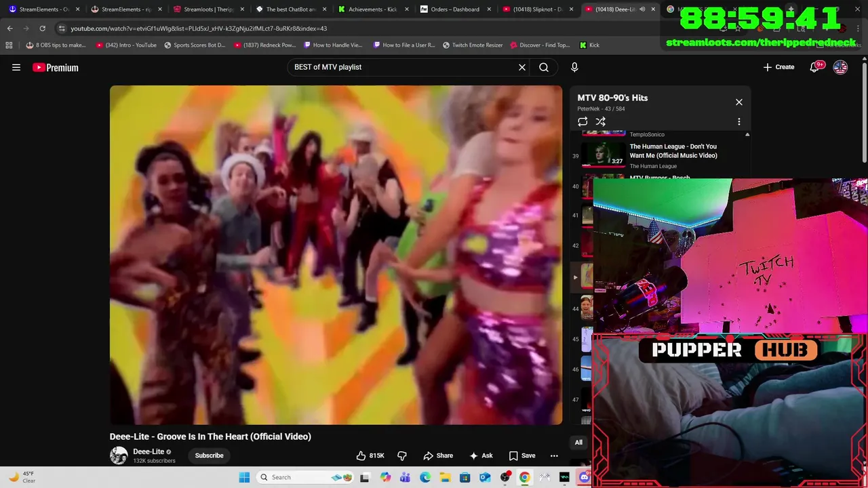Open 'Twitch Emote Resizer' bookmark
The height and width of the screenshot is (488, 868).
[473, 45]
